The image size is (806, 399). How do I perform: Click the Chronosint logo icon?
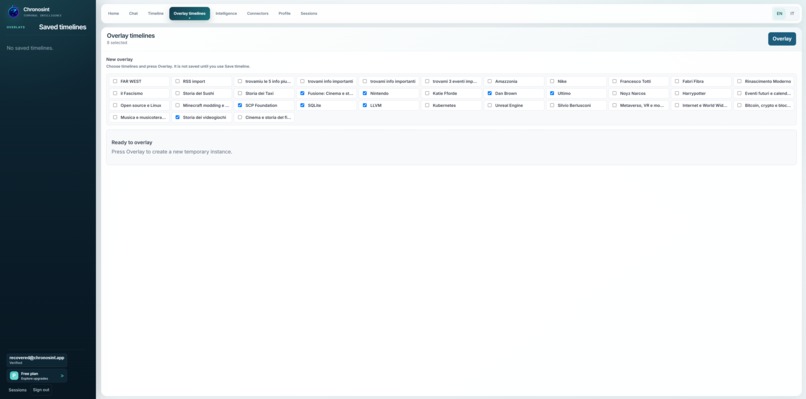click(x=14, y=12)
